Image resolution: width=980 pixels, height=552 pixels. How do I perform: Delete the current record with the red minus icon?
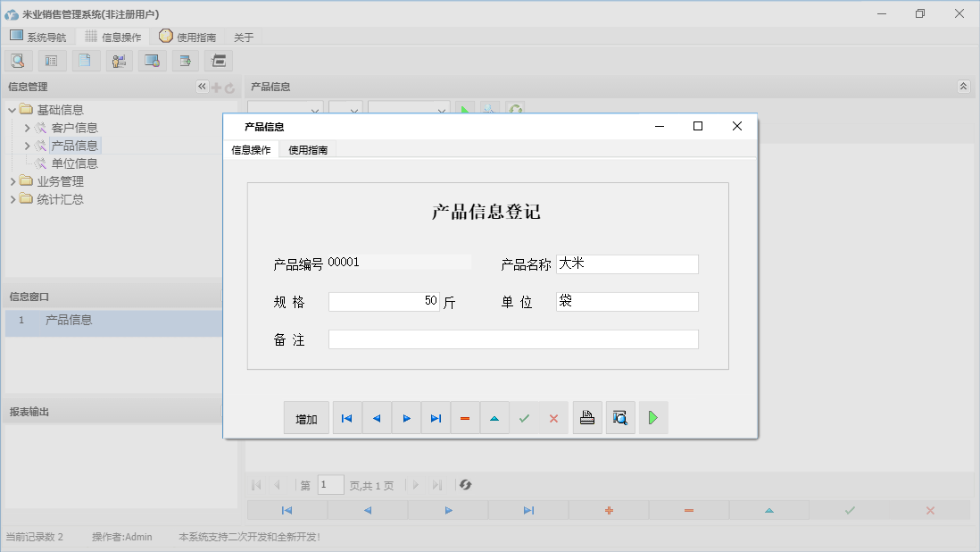[x=465, y=417]
